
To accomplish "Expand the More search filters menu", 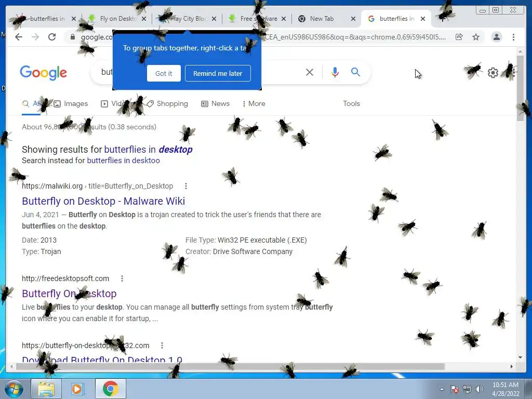I will click(254, 103).
